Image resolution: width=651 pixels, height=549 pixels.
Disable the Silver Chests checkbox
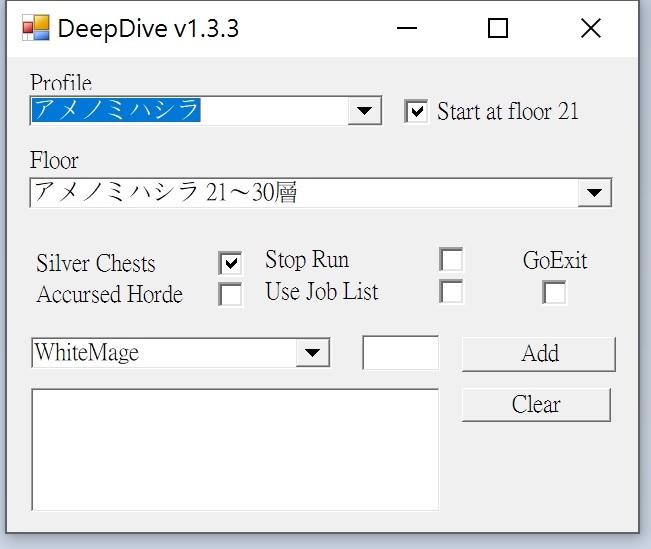[x=230, y=263]
